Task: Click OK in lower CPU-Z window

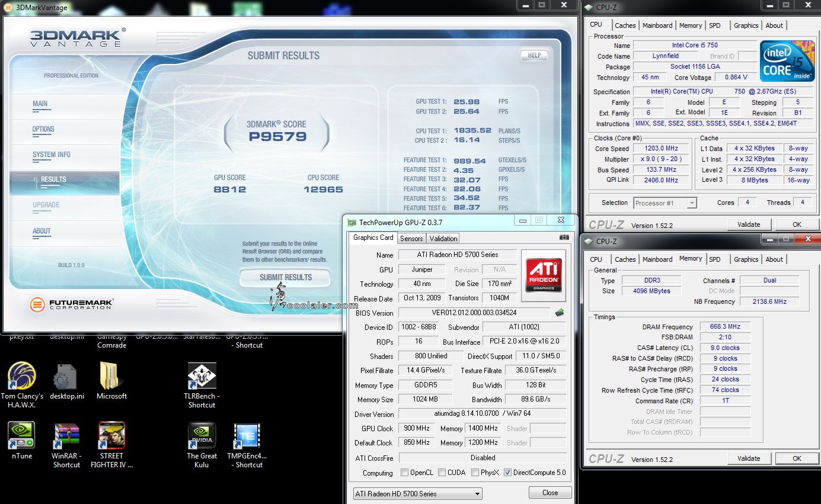Action: pos(797,458)
